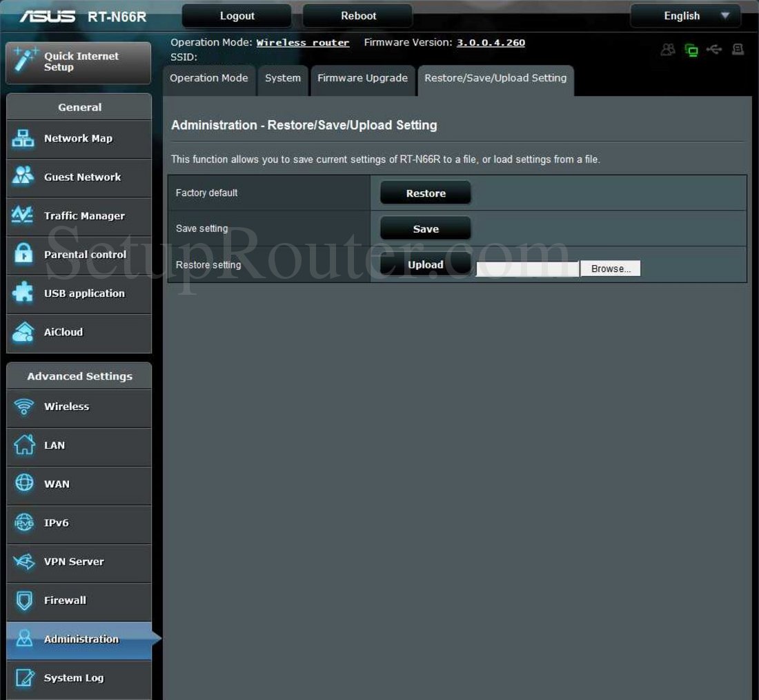Viewport: 759px width, 700px height.
Task: Click the Wireless signal icon
Action: [23, 406]
